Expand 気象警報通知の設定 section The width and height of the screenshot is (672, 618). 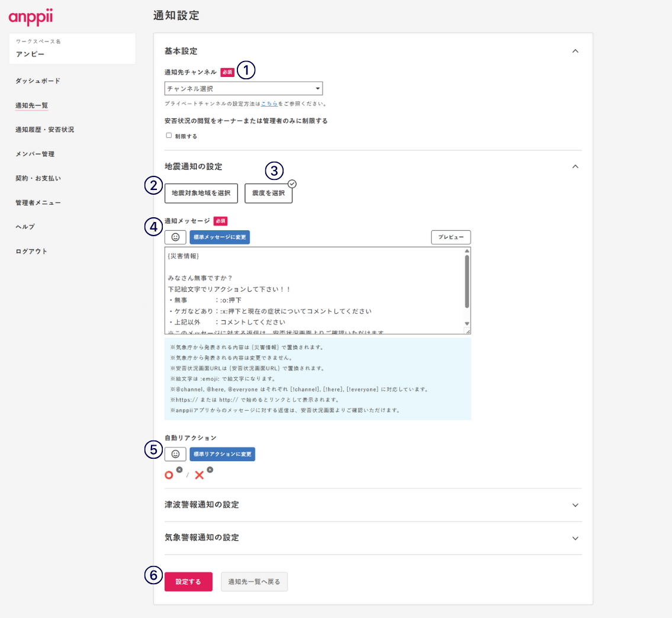click(575, 538)
